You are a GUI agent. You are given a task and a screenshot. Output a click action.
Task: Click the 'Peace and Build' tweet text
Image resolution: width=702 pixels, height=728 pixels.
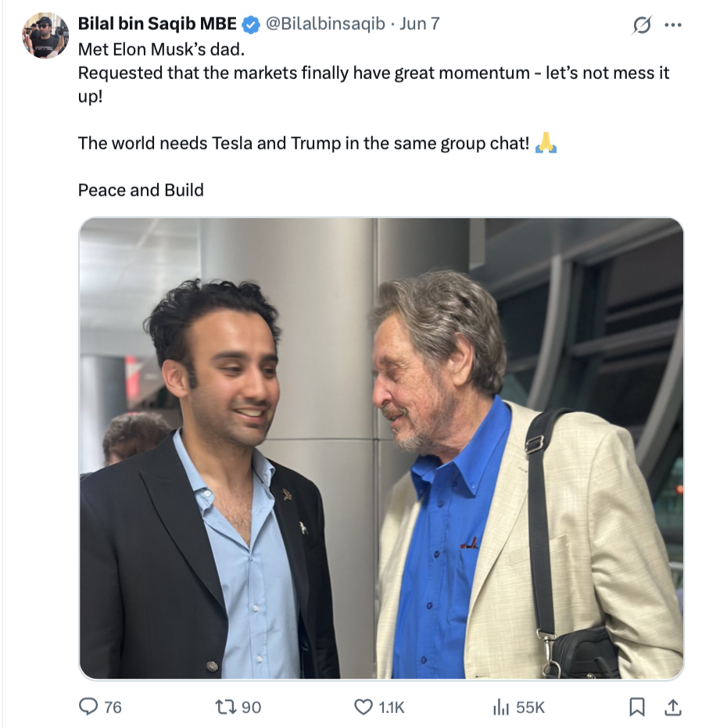point(141,190)
